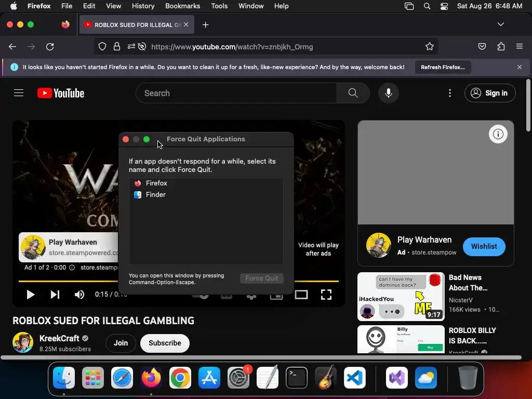The height and width of the screenshot is (399, 532).
Task: Launch Google Chrome from the Dock
Action: pyautogui.click(x=180, y=378)
